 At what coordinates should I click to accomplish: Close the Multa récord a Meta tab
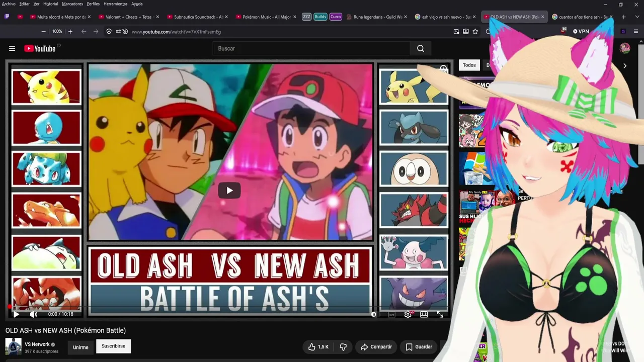tap(89, 17)
